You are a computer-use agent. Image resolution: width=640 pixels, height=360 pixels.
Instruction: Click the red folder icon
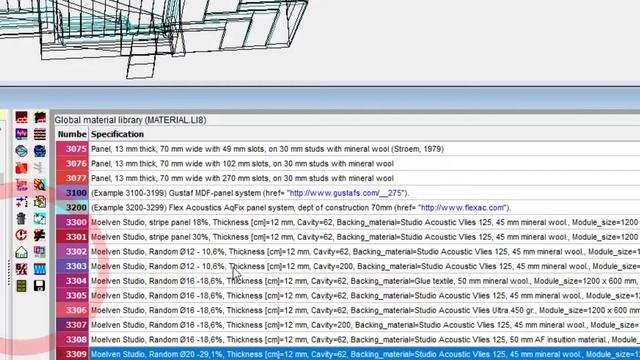[22, 168]
